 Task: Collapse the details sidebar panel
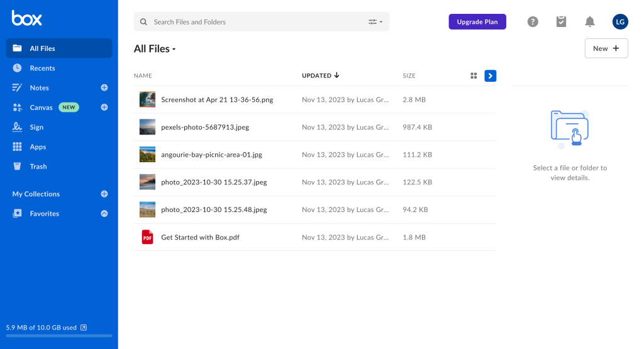pos(491,76)
